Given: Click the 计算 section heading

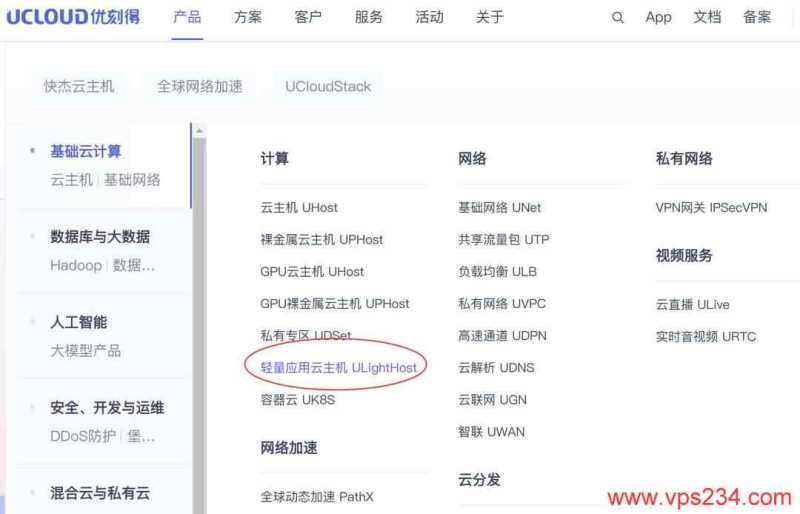Looking at the screenshot, I should tap(274, 158).
